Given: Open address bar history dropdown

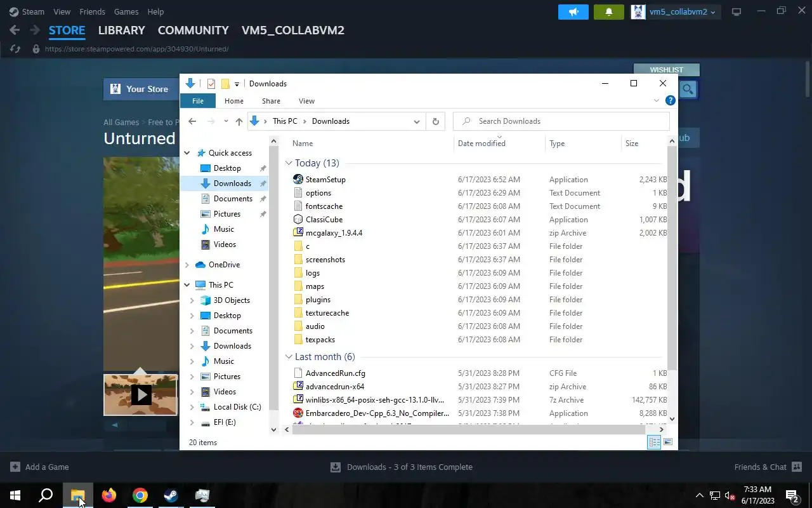Looking at the screenshot, I should (x=417, y=121).
